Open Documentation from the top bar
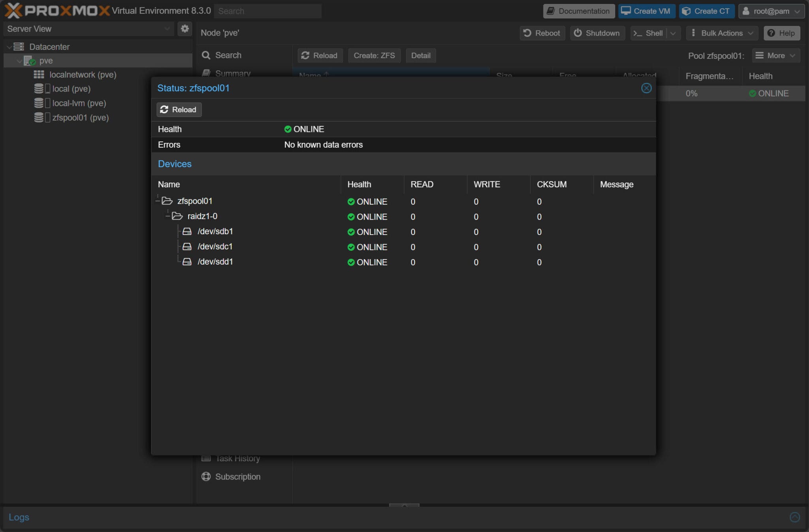The height and width of the screenshot is (532, 809). point(578,11)
